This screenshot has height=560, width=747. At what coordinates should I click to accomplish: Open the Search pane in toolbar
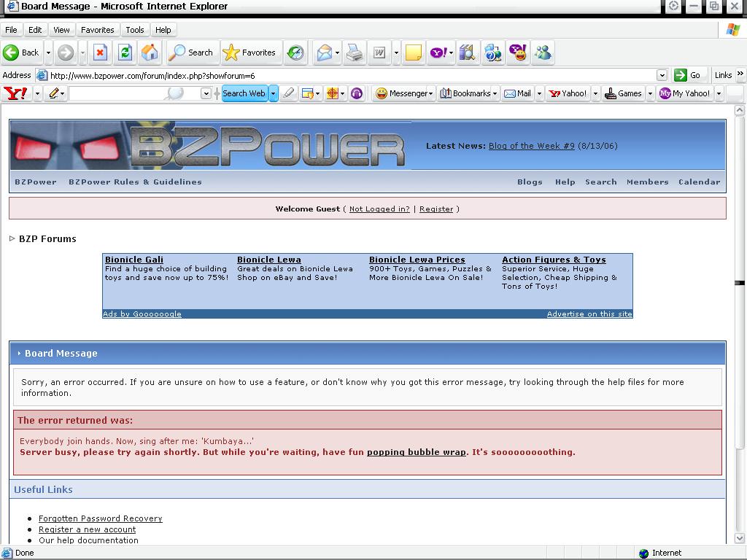click(x=191, y=52)
